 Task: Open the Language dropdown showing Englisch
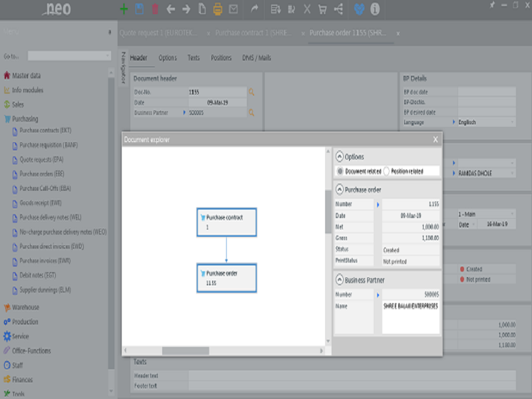click(x=487, y=122)
